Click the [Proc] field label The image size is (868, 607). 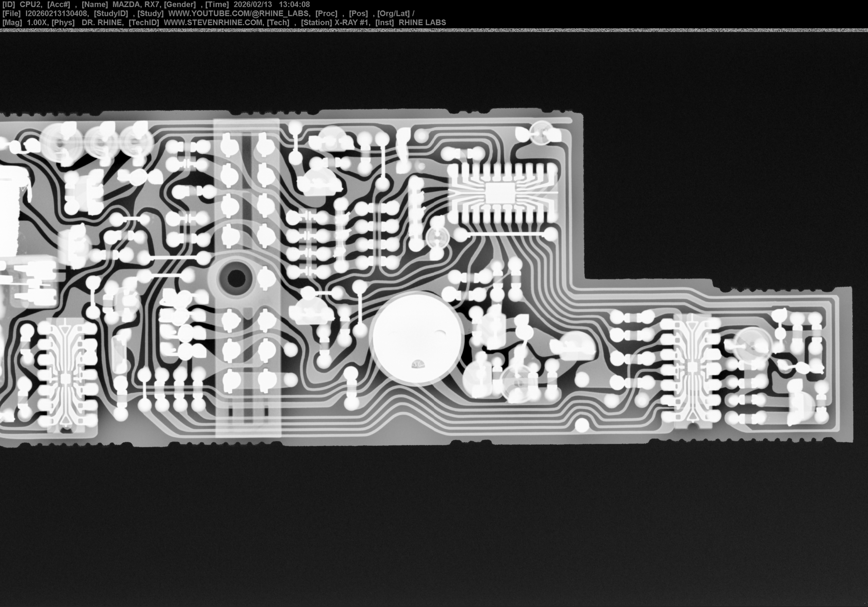coord(326,14)
